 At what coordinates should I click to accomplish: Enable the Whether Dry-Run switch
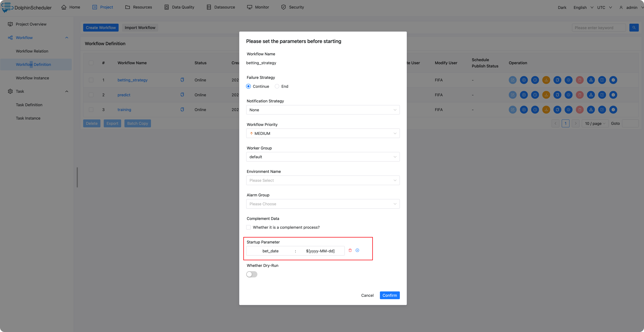(x=252, y=274)
